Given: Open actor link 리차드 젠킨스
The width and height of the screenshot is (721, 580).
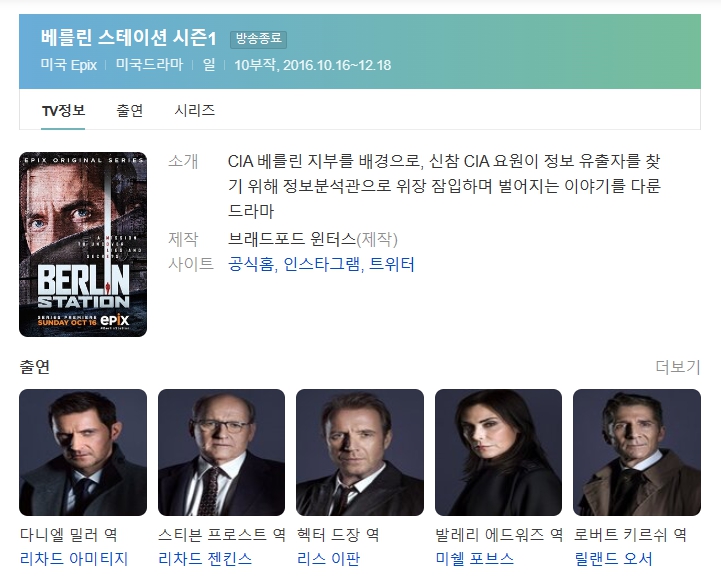Looking at the screenshot, I should (205, 559).
